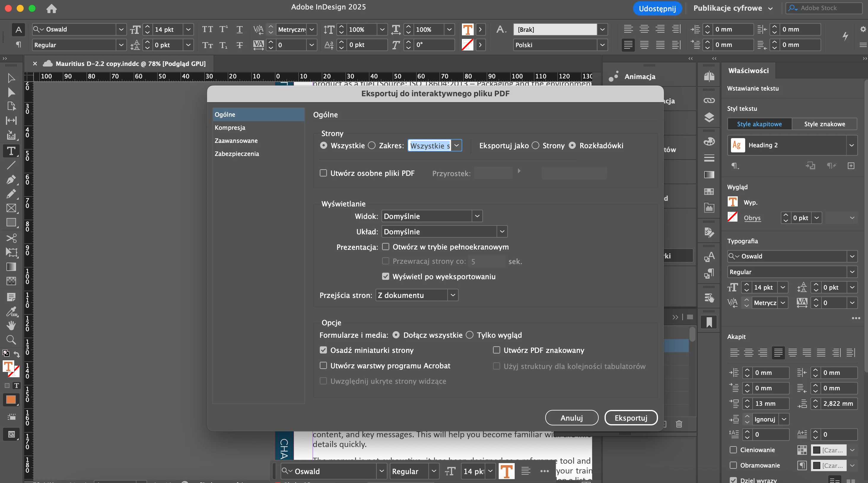
Task: Open the Przejścia stron dropdown
Action: tap(453, 295)
